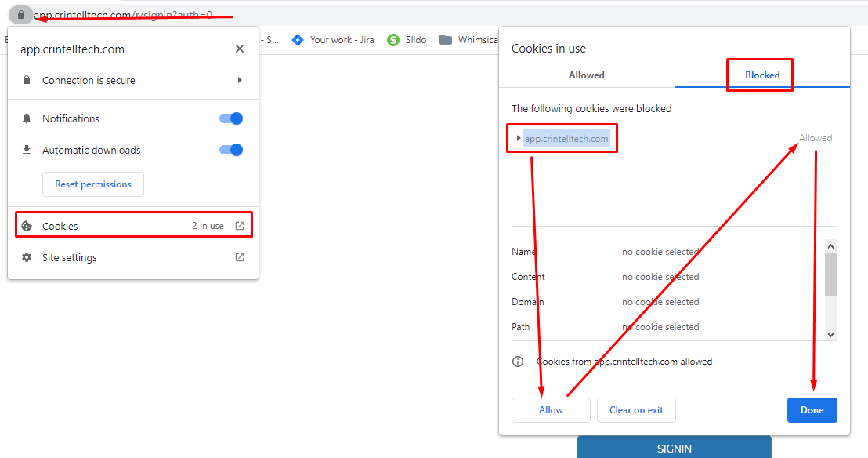Close the app.crintelltech.com site info popup

240,49
